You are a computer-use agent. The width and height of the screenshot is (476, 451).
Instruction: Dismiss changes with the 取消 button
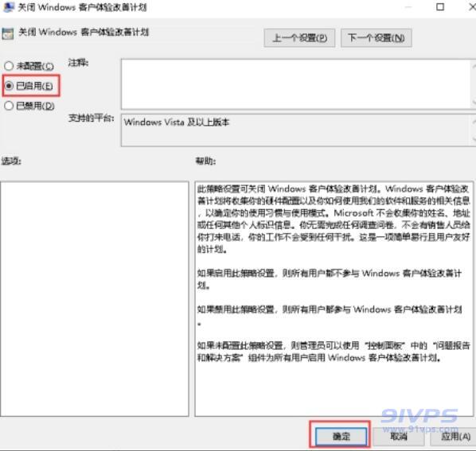(x=398, y=436)
